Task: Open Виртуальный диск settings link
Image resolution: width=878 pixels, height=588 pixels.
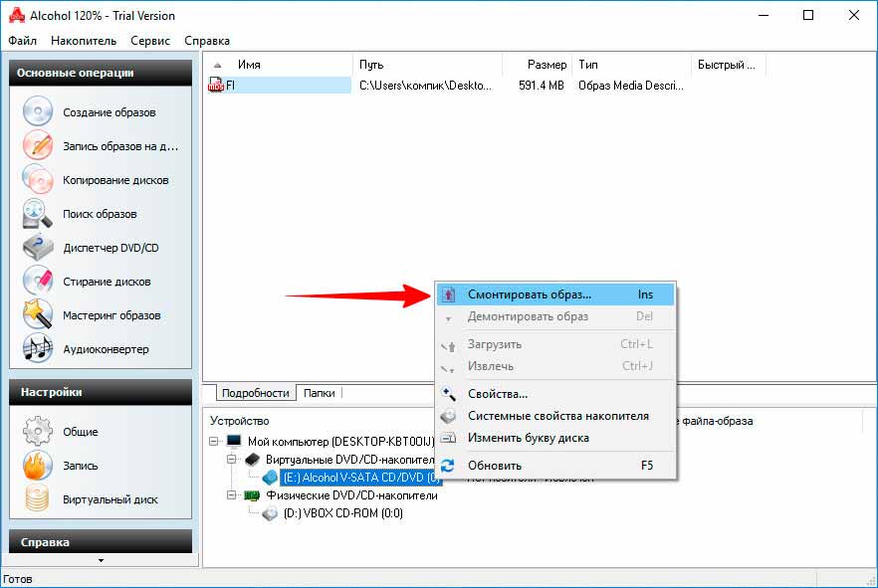Action: click(110, 499)
